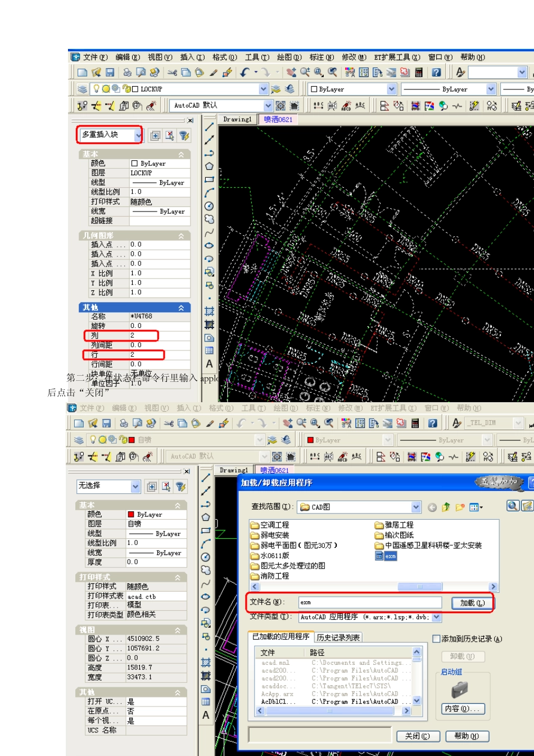Click white ByLayer swatch in 颜色 property row
534x756 pixels.
[134, 164]
